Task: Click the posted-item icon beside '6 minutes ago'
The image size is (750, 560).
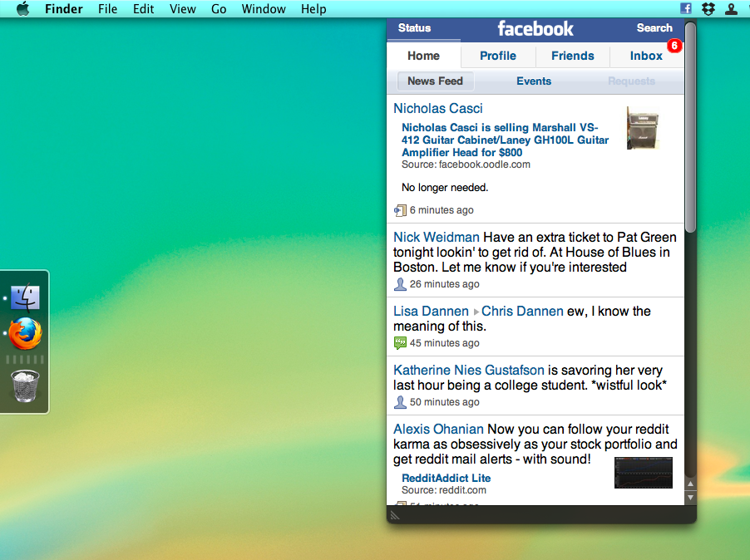Action: tap(399, 209)
